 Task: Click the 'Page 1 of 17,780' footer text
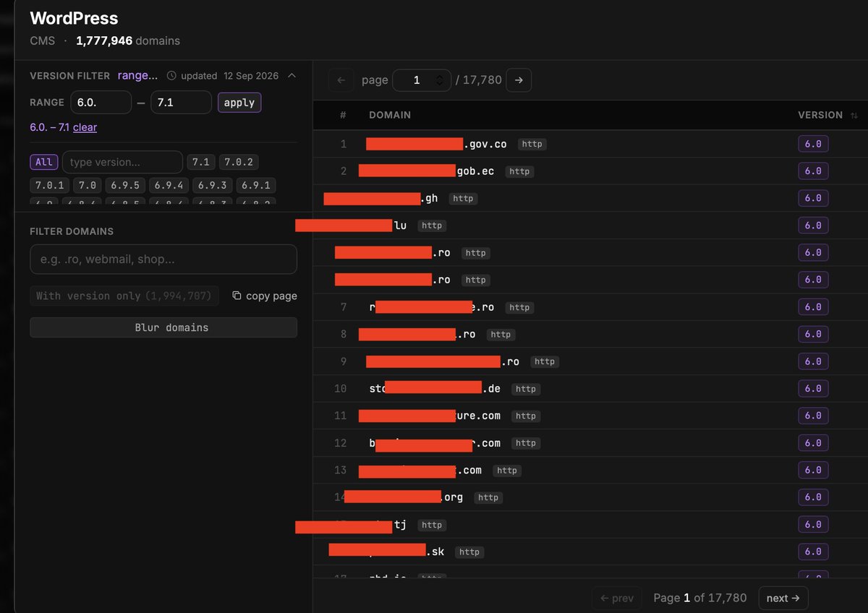700,598
